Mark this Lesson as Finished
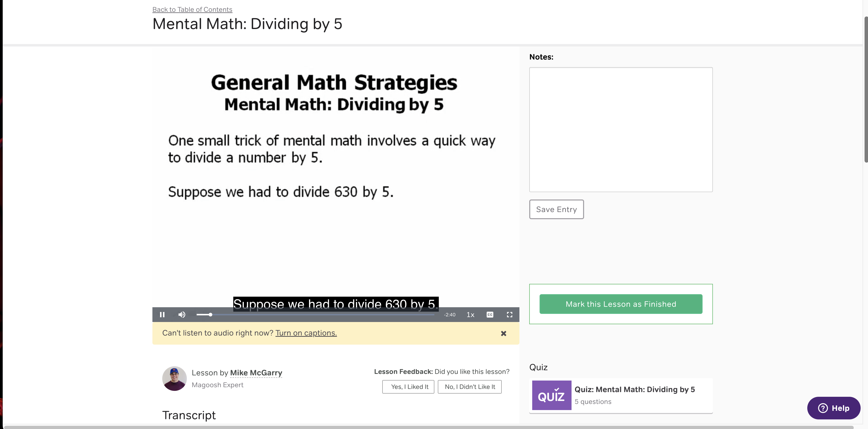 [x=621, y=304]
